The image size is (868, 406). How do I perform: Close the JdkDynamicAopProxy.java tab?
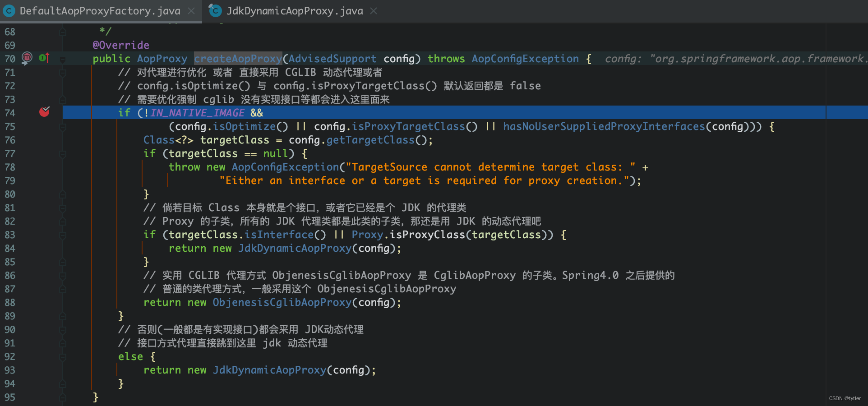tap(374, 11)
